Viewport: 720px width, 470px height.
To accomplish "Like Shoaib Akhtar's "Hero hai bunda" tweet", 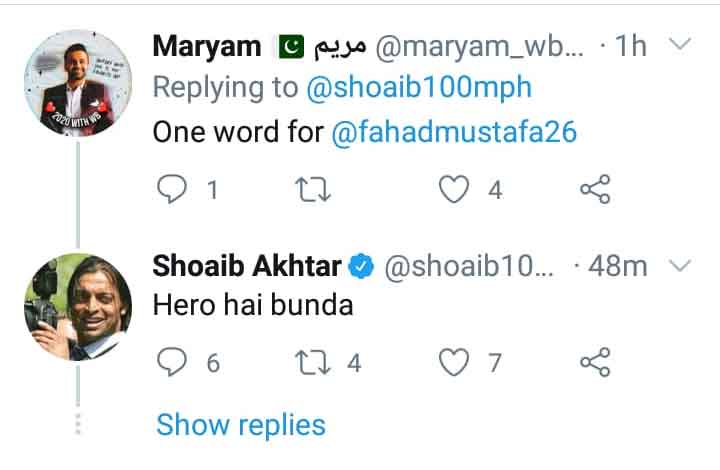I will pyautogui.click(x=456, y=362).
